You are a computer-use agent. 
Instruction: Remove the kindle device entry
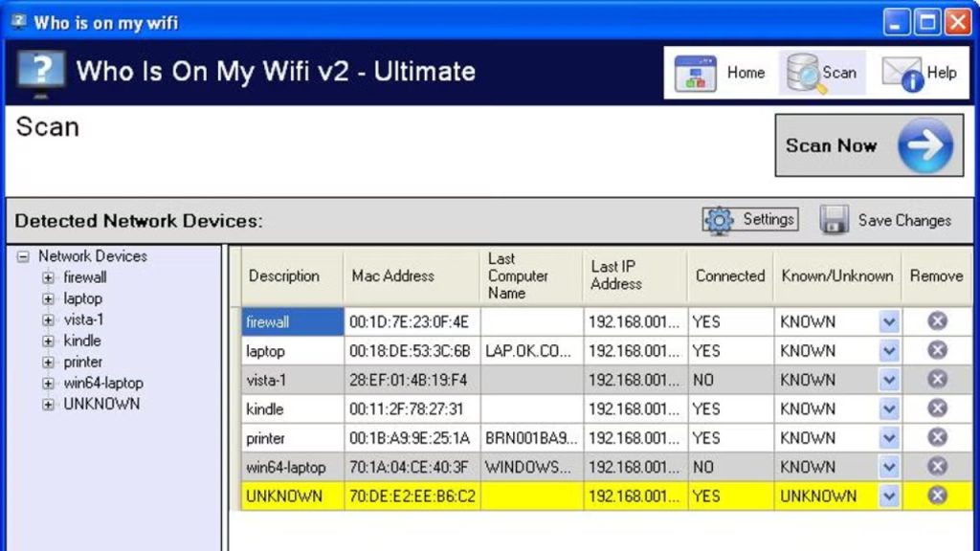(937, 408)
